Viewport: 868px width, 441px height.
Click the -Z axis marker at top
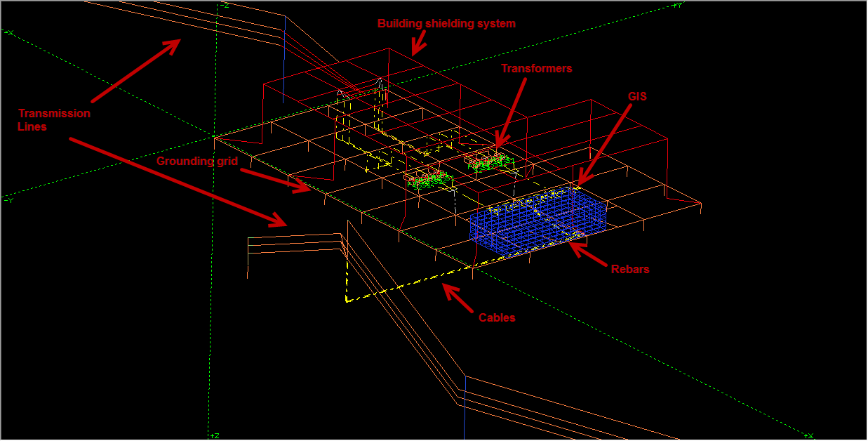click(x=224, y=5)
